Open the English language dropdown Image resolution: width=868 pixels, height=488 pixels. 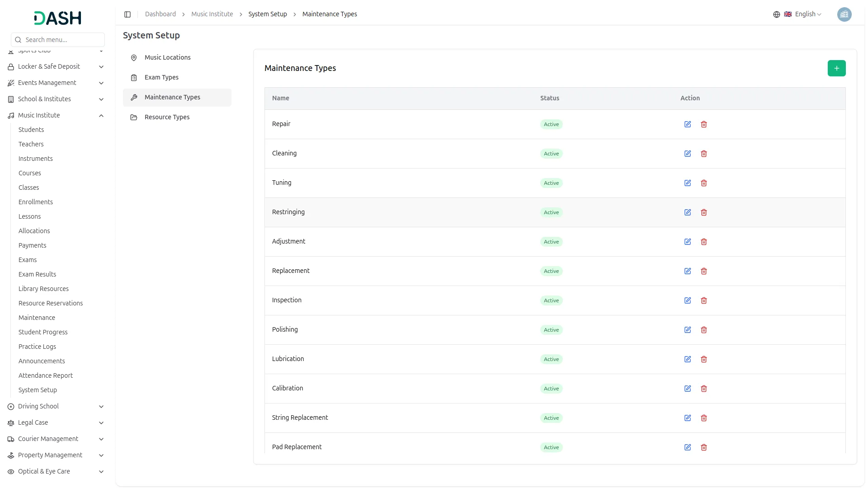pos(807,14)
